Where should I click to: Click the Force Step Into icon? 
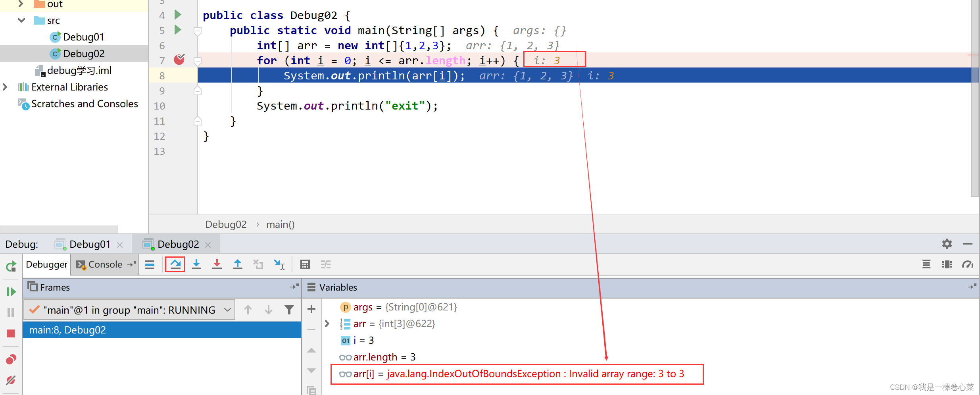click(x=217, y=264)
